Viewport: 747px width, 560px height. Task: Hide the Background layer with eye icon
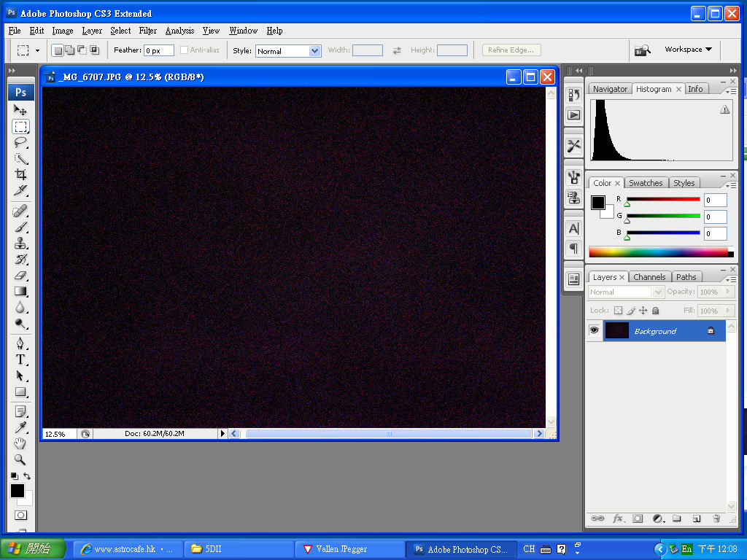pos(595,331)
